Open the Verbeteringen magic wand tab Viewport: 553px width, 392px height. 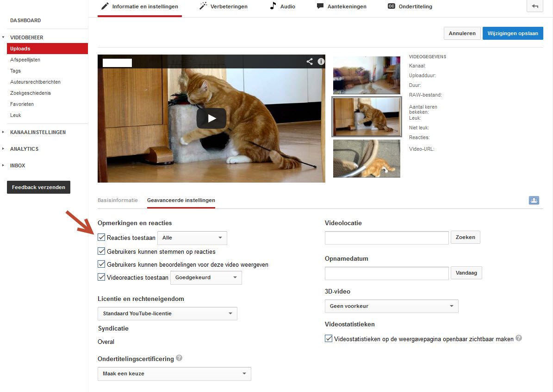(223, 6)
